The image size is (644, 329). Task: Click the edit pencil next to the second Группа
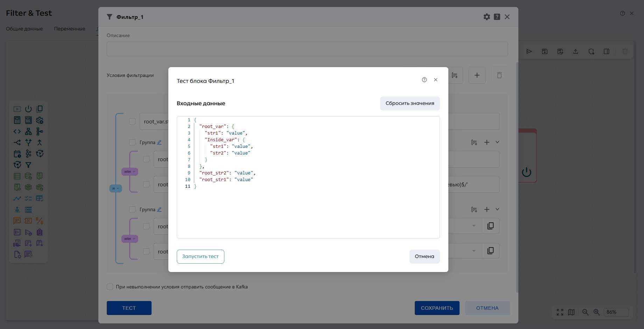pos(159,209)
